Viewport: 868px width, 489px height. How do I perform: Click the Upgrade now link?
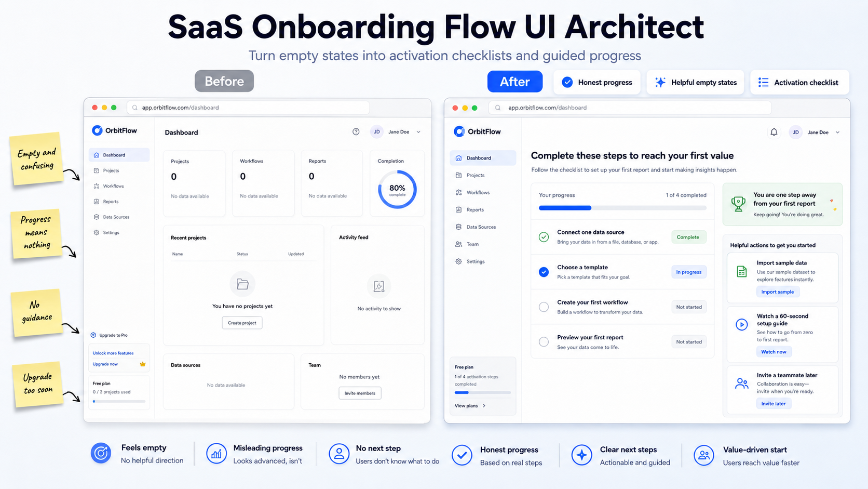tap(105, 364)
